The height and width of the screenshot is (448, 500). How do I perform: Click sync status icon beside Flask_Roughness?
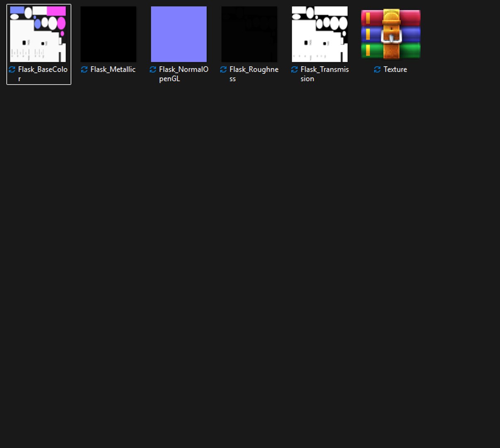pyautogui.click(x=223, y=69)
